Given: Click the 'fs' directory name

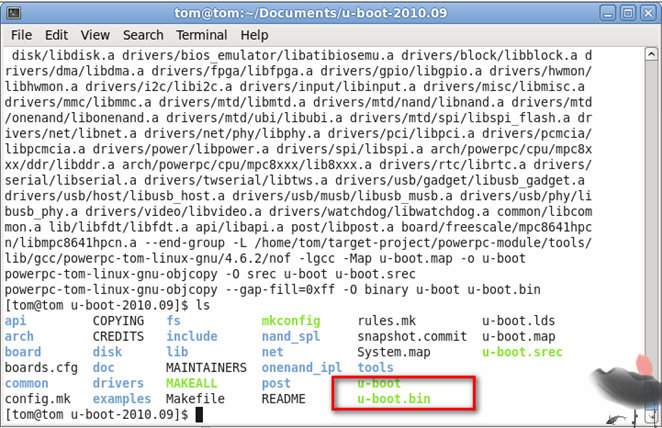Looking at the screenshot, I should [x=174, y=321].
